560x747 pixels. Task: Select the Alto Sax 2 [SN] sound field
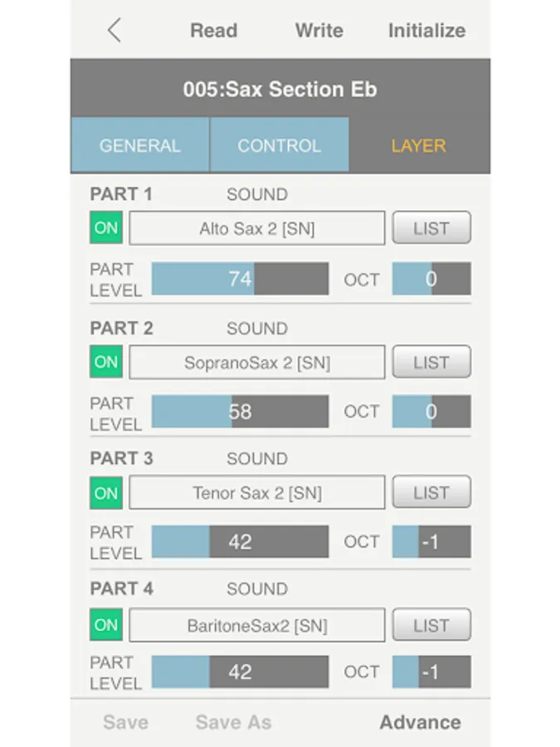(257, 228)
